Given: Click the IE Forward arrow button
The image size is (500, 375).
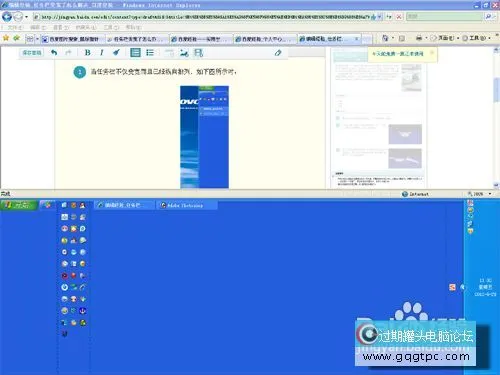Looking at the screenshot, I should (18, 16).
